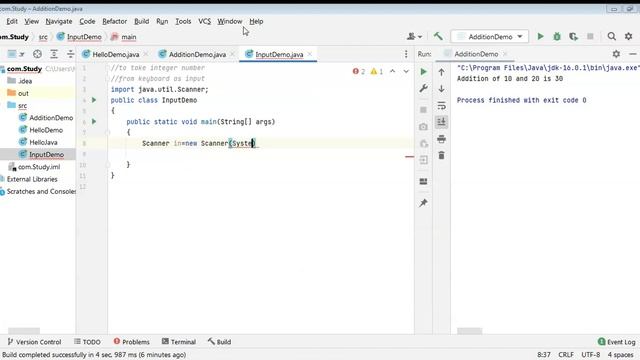
Task: Open the Terminal tool window
Action: click(179, 342)
